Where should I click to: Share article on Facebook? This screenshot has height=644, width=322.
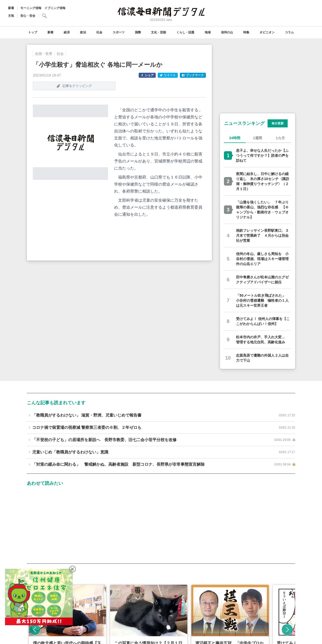pos(147,75)
